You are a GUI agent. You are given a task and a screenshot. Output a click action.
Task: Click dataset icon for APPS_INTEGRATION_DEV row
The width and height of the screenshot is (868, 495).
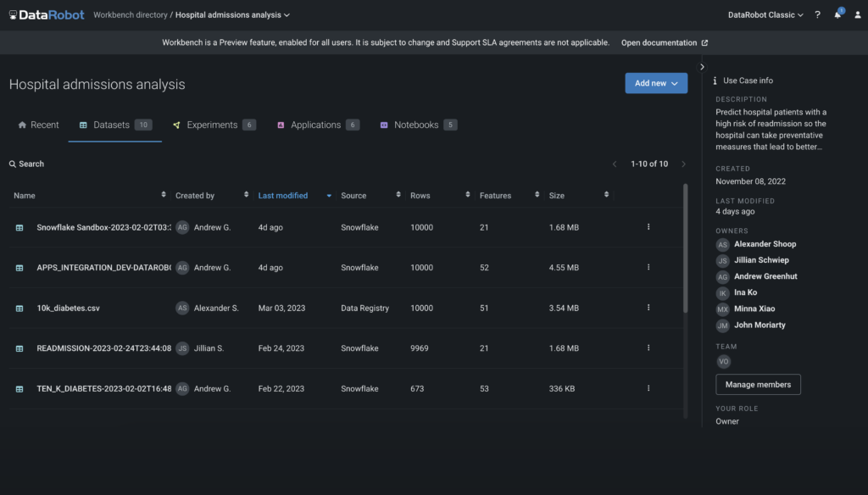19,268
